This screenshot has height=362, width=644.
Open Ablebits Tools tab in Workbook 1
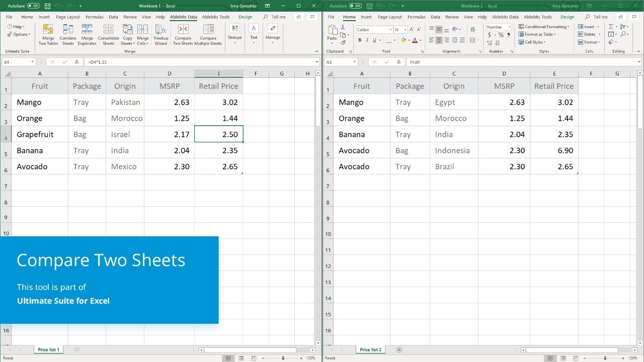click(x=216, y=17)
